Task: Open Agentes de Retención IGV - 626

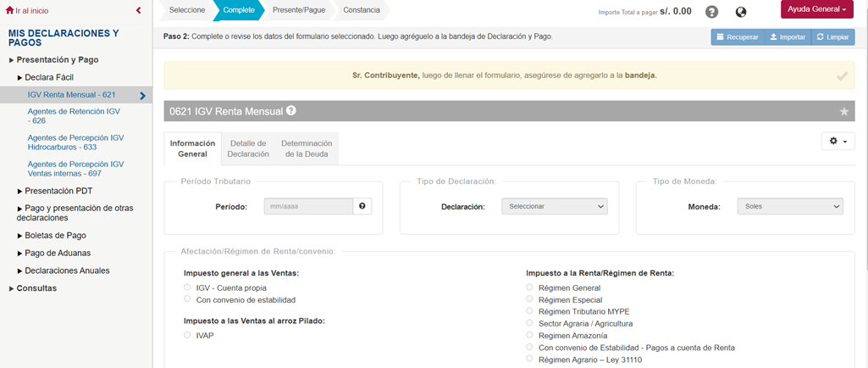Action: (74, 116)
